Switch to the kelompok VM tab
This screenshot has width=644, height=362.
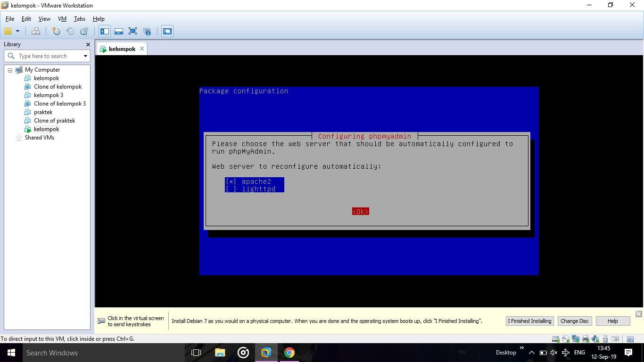122,49
